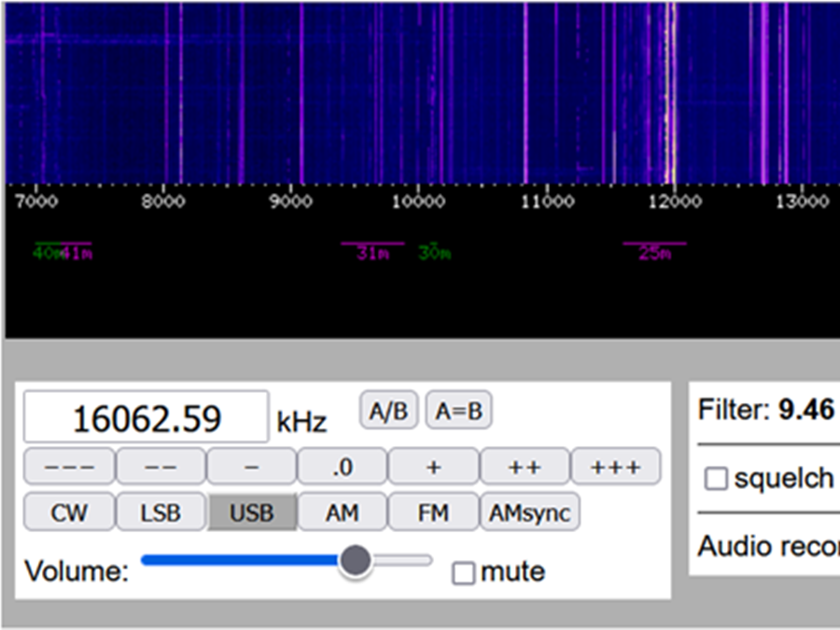
Task: Click the 7000 kHz mark on frequency scale
Action: 35,202
